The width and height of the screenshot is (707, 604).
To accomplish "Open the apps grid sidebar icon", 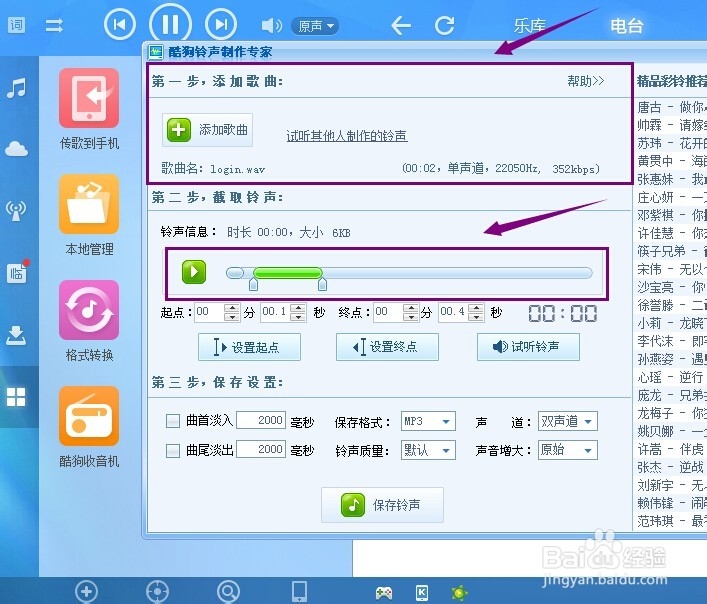I will 16,397.
